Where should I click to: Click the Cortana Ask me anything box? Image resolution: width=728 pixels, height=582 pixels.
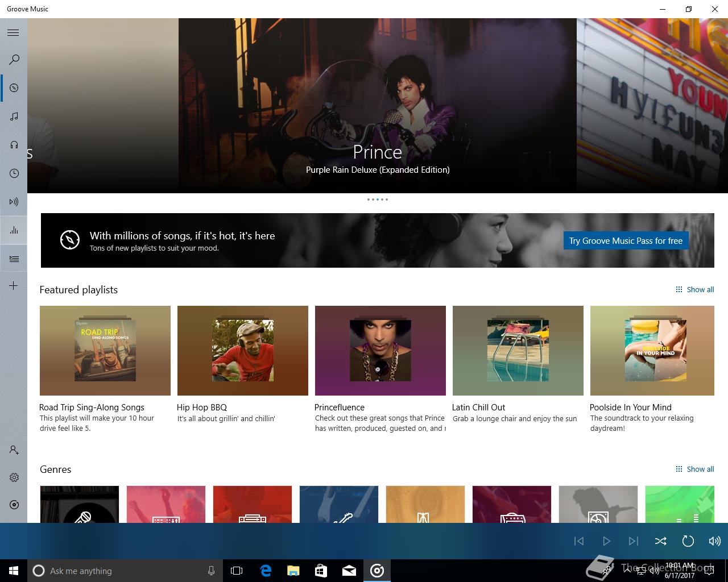pos(125,571)
